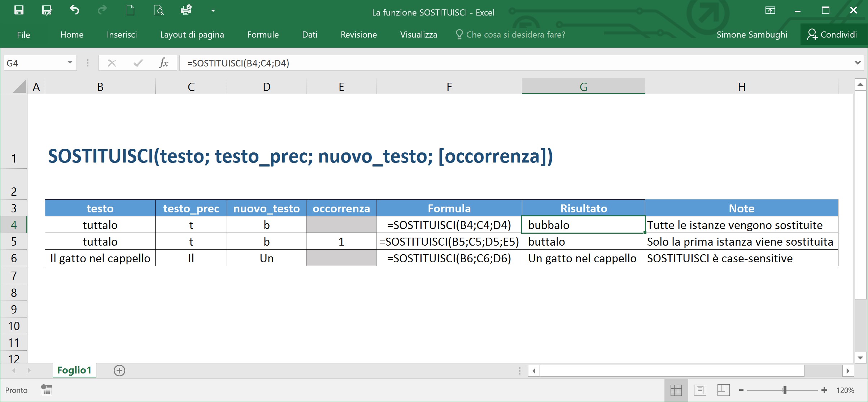The width and height of the screenshot is (868, 402).
Task: Undo the last action
Action: coord(74,10)
